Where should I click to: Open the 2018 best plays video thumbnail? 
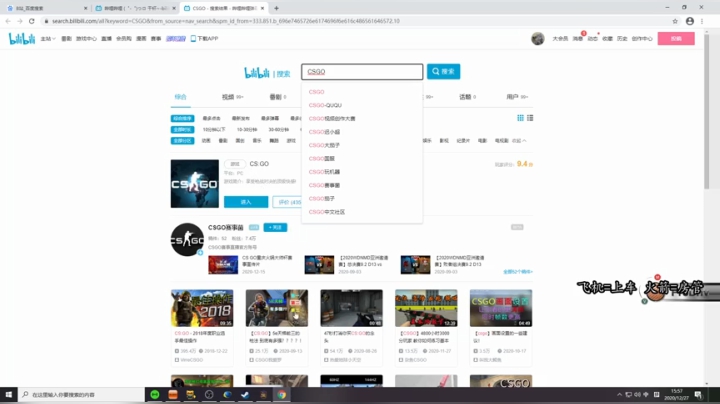coord(202,308)
